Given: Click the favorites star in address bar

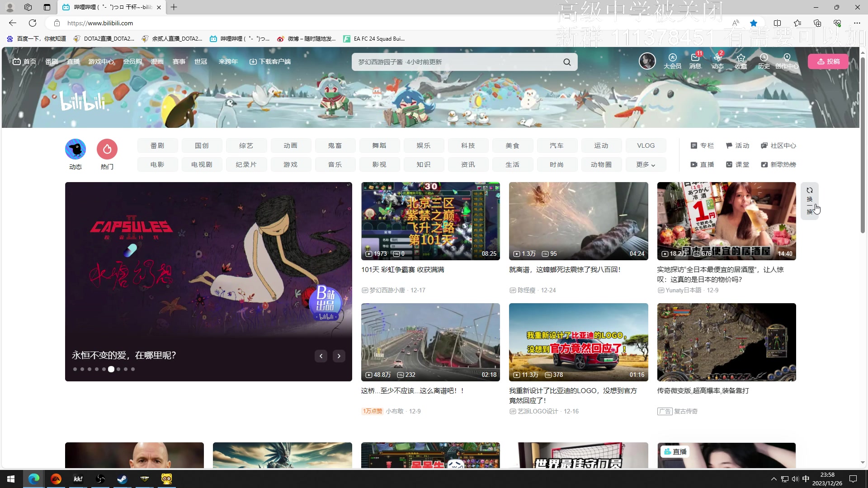Looking at the screenshot, I should [754, 23].
